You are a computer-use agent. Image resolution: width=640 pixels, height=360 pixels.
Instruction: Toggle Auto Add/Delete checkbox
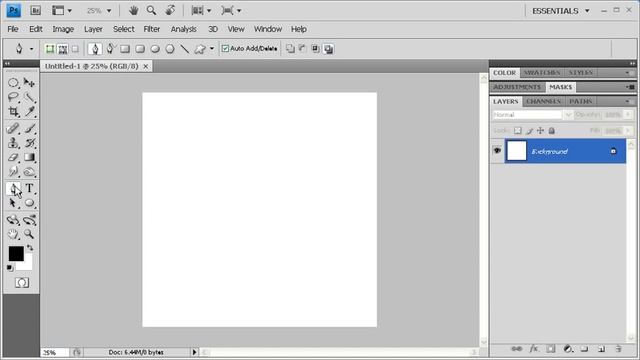(x=225, y=49)
